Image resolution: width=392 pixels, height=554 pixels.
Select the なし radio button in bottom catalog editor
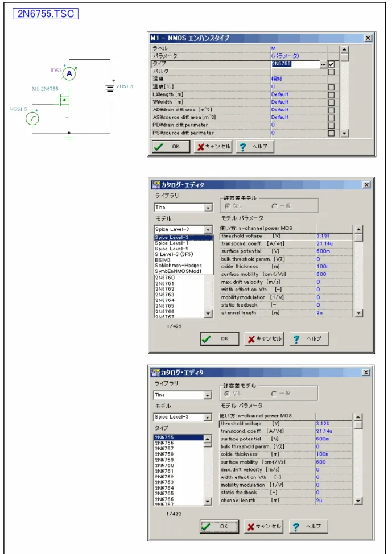tap(227, 394)
